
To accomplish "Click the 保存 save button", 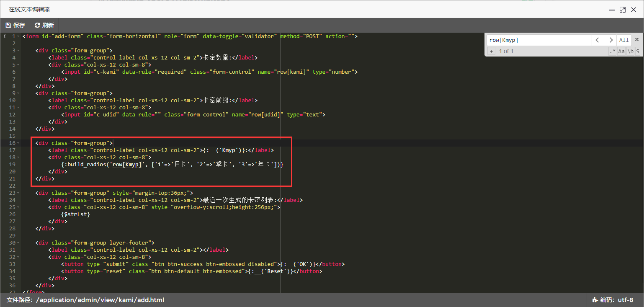I will click(x=15, y=25).
